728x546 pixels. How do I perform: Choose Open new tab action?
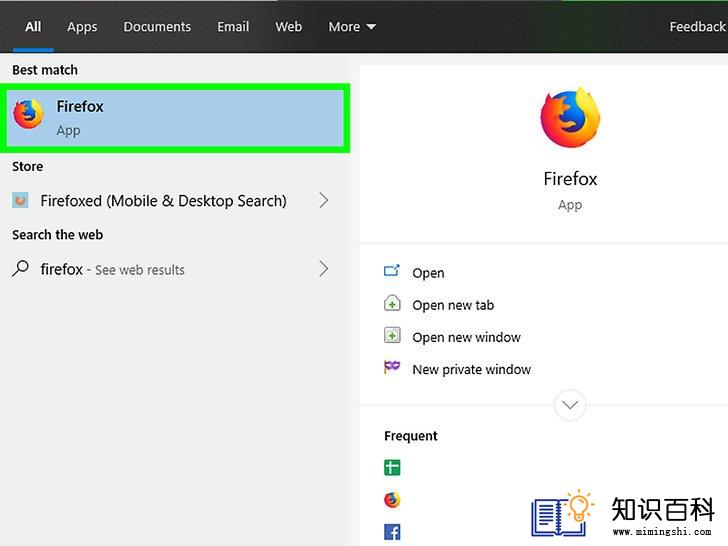coord(453,305)
